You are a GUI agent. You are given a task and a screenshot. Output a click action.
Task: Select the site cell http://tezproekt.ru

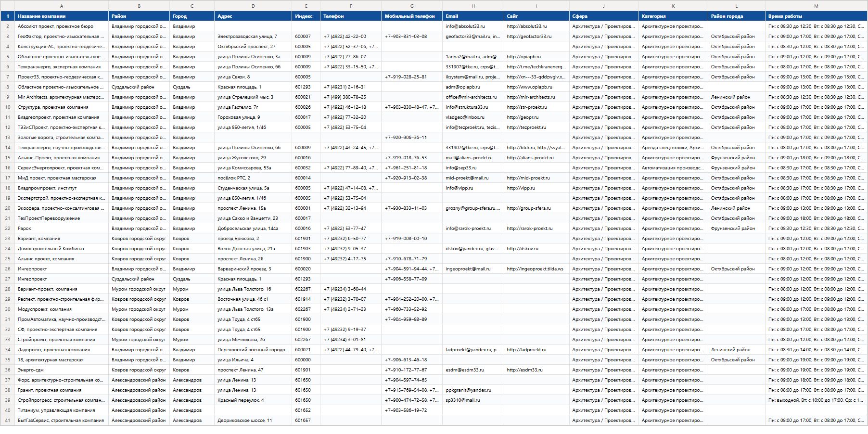[x=536, y=128]
